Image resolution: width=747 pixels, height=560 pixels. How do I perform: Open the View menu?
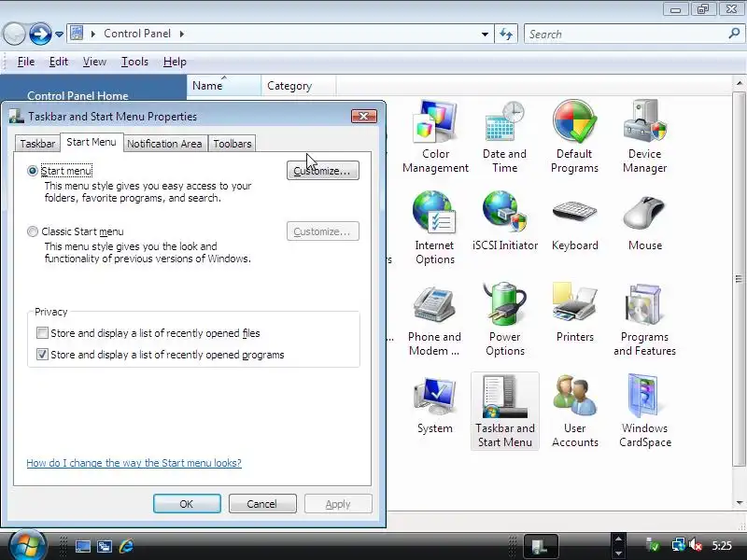[x=94, y=62]
